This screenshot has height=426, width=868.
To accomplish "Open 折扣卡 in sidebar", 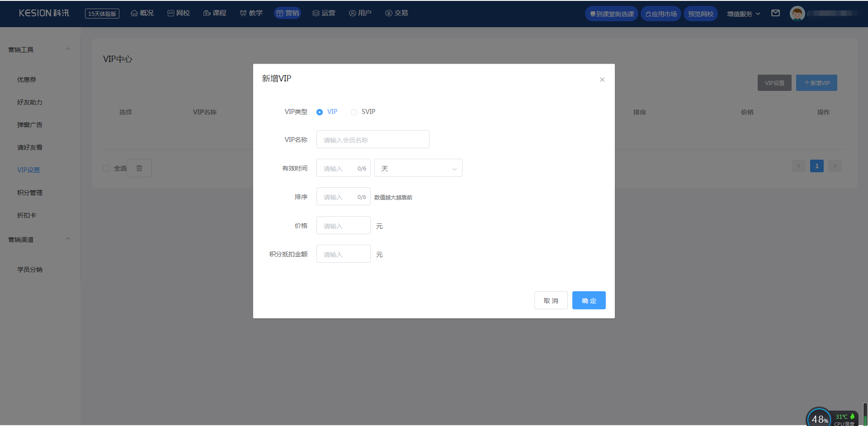I will (x=27, y=215).
